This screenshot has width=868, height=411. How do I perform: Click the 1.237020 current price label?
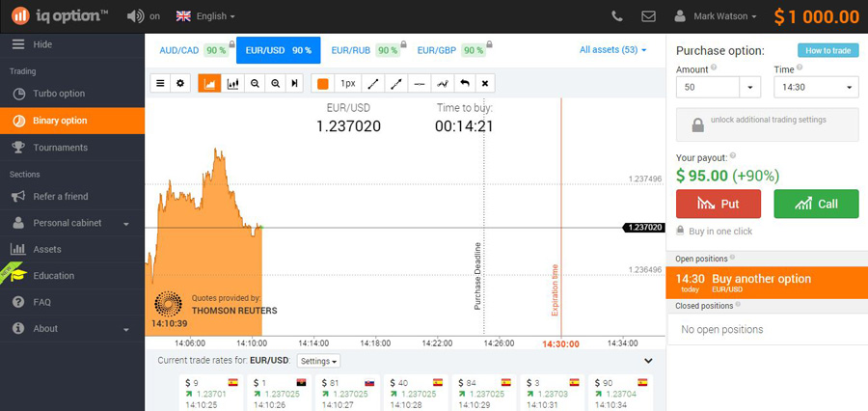point(644,227)
